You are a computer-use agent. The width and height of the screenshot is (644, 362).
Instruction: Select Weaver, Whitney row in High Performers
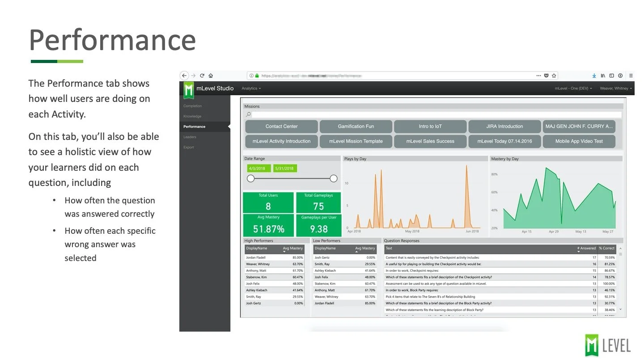[x=274, y=264]
